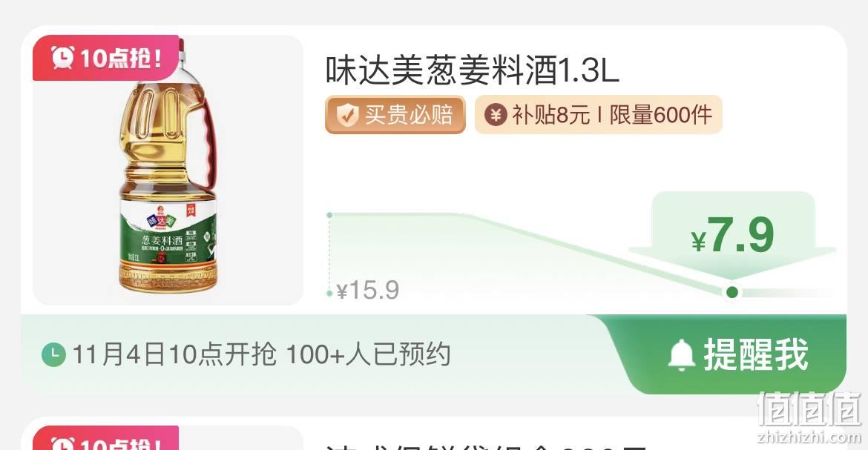Click the green clock icon before 11月4日
This screenshot has width=868, height=450.
tap(53, 355)
